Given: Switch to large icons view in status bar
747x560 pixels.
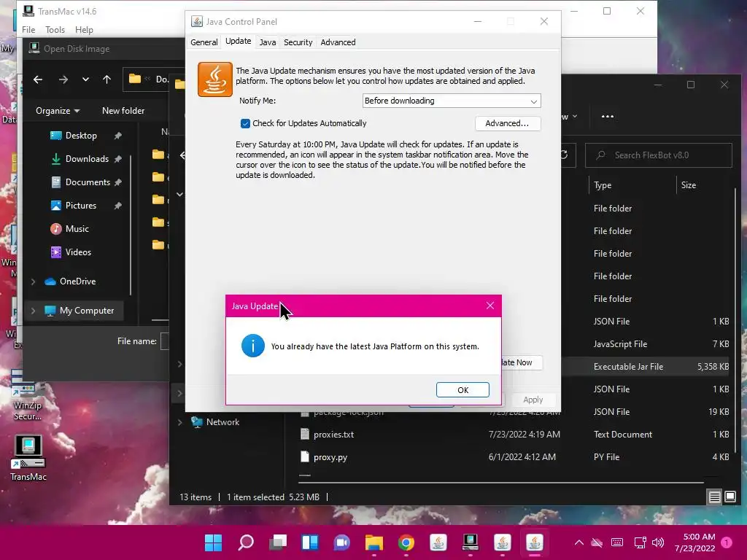Looking at the screenshot, I should 729,497.
